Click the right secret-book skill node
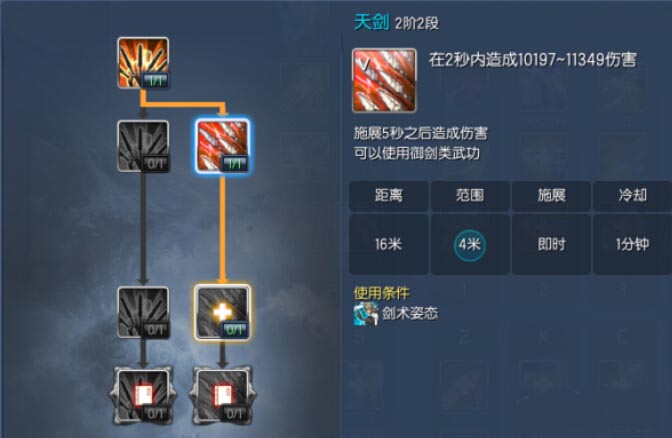 click(222, 395)
